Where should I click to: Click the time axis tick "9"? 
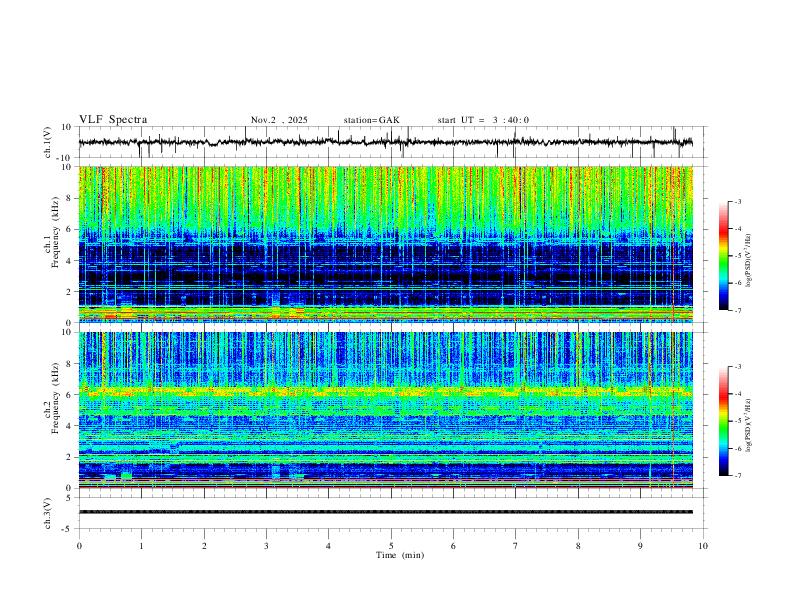640,546
